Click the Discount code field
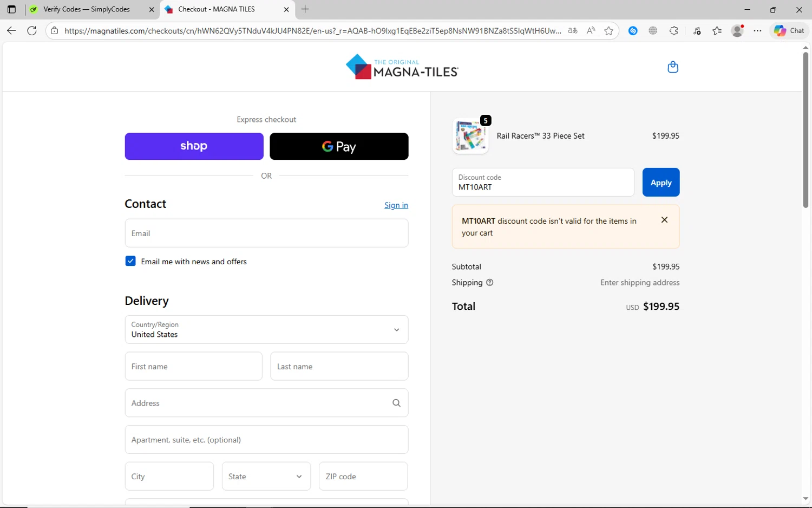Viewport: 812px width, 508px height. (x=543, y=183)
